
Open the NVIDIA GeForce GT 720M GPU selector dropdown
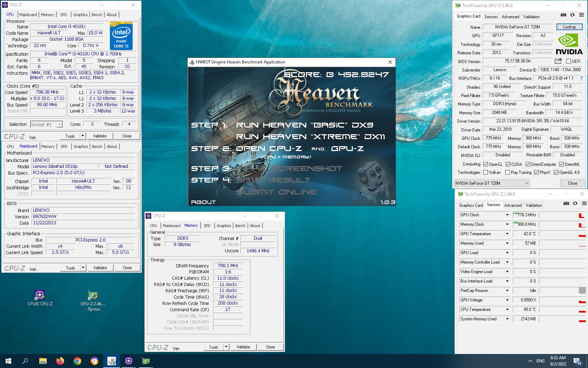(x=491, y=183)
